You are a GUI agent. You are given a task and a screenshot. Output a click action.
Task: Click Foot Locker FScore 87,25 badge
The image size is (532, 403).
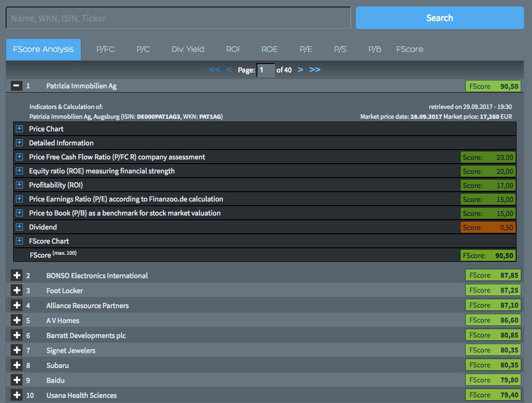493,290
